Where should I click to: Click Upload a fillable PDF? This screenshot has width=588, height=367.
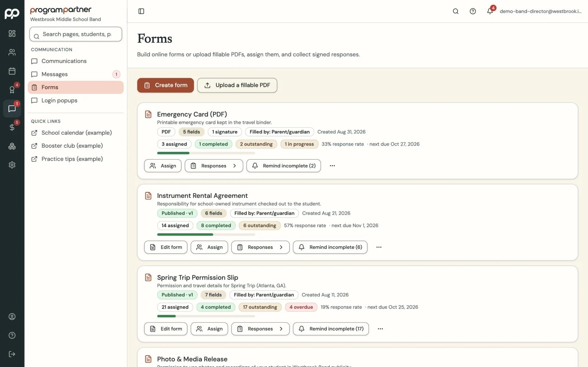237,85
